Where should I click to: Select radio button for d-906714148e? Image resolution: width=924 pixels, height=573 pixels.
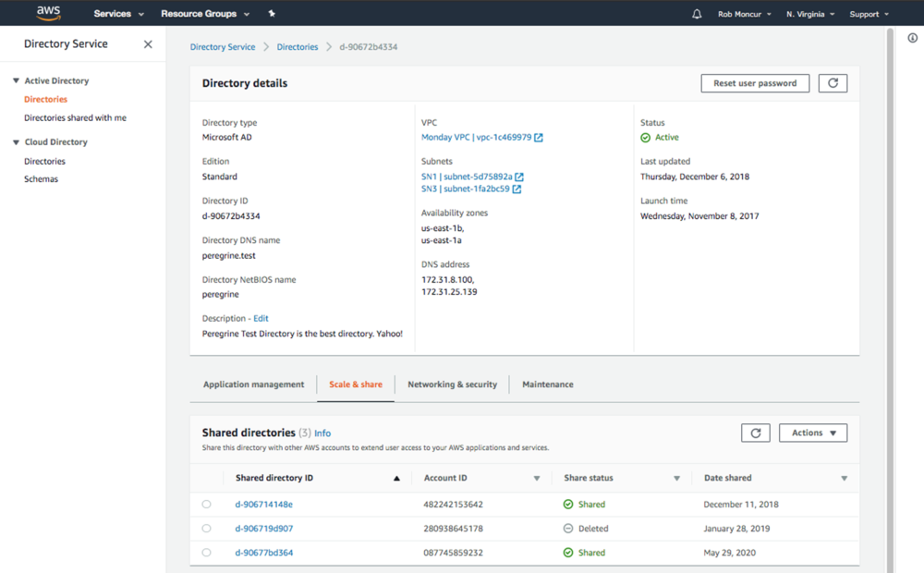[206, 505]
